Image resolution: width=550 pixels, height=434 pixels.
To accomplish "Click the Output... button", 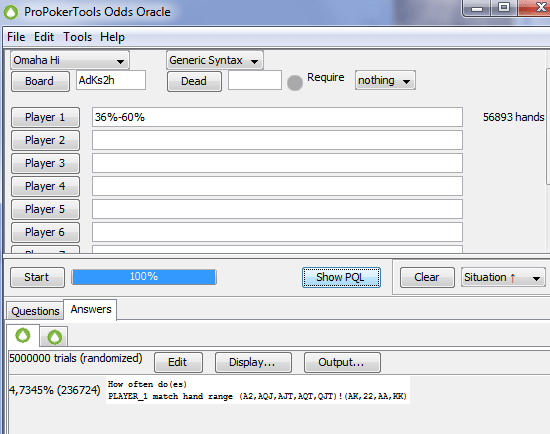I will (x=342, y=362).
